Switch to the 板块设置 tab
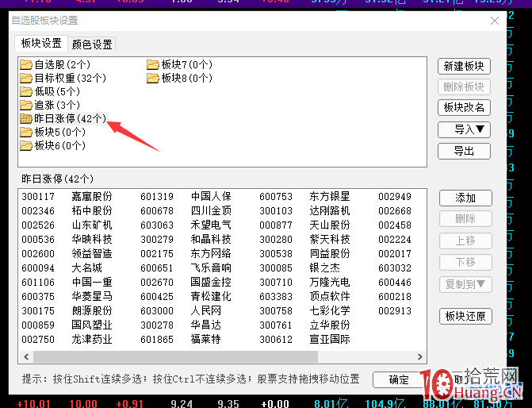This screenshot has height=408, width=532. (41, 43)
